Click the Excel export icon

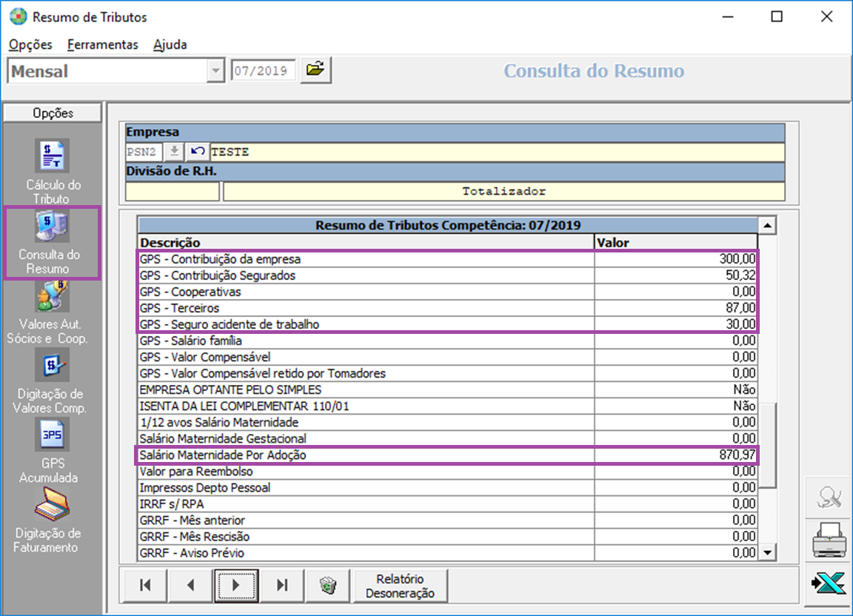(829, 583)
